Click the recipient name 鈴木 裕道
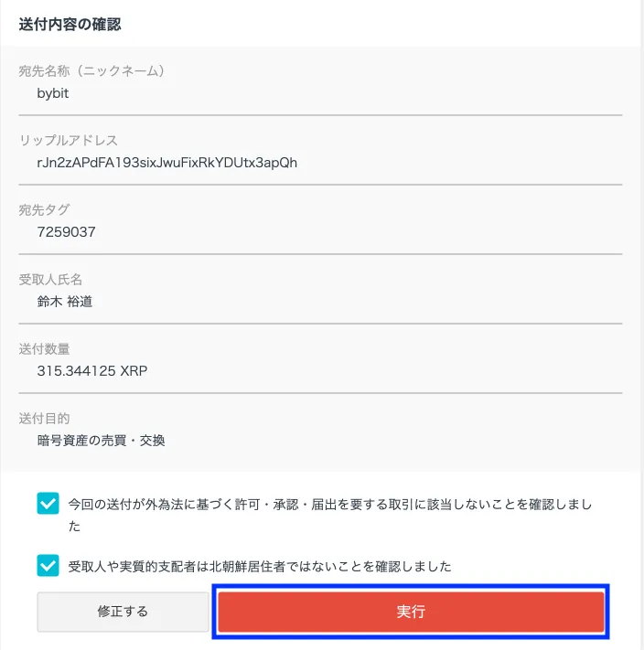 (x=65, y=302)
